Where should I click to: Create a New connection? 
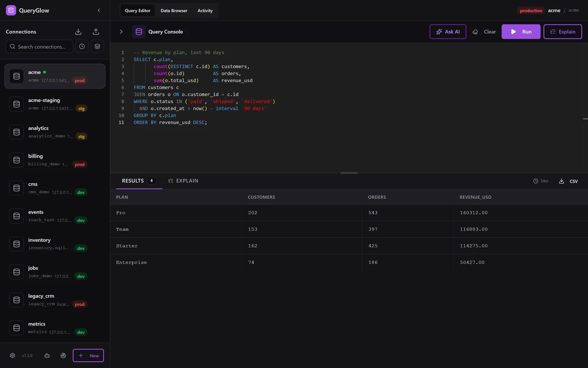tap(88, 355)
